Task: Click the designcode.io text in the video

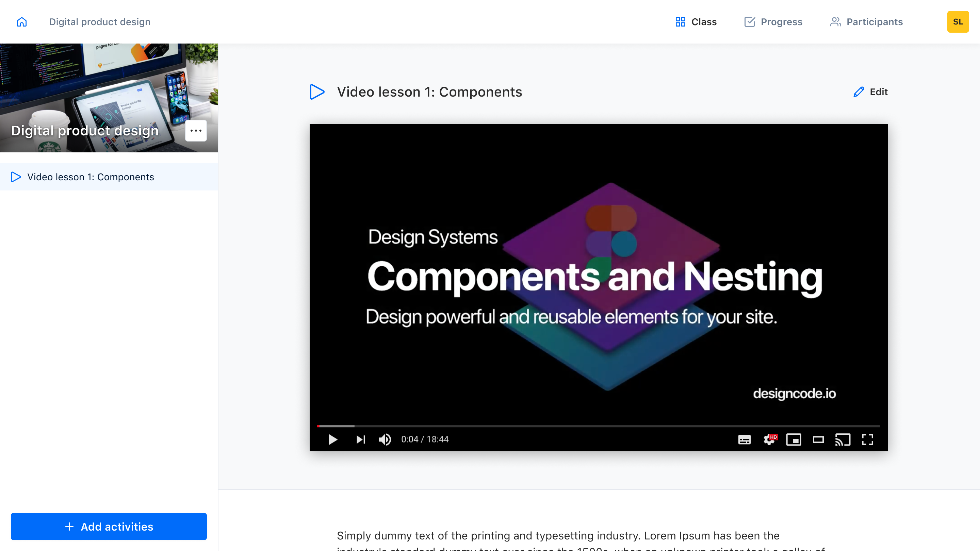Action: [x=794, y=393]
